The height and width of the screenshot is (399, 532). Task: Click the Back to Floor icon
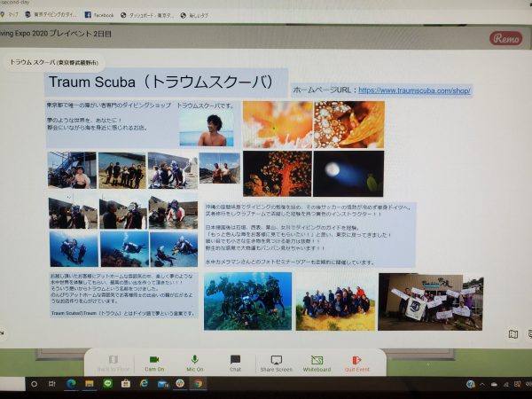pyautogui.click(x=113, y=363)
